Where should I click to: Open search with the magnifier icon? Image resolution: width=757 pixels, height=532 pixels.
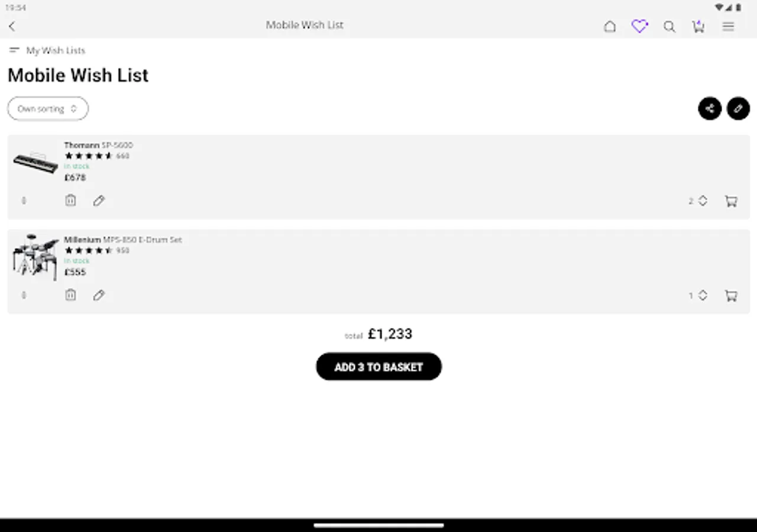click(669, 27)
